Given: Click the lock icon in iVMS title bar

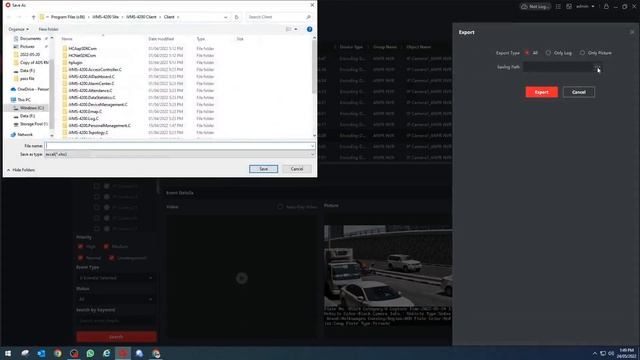Looking at the screenshot, I should [x=606, y=7].
